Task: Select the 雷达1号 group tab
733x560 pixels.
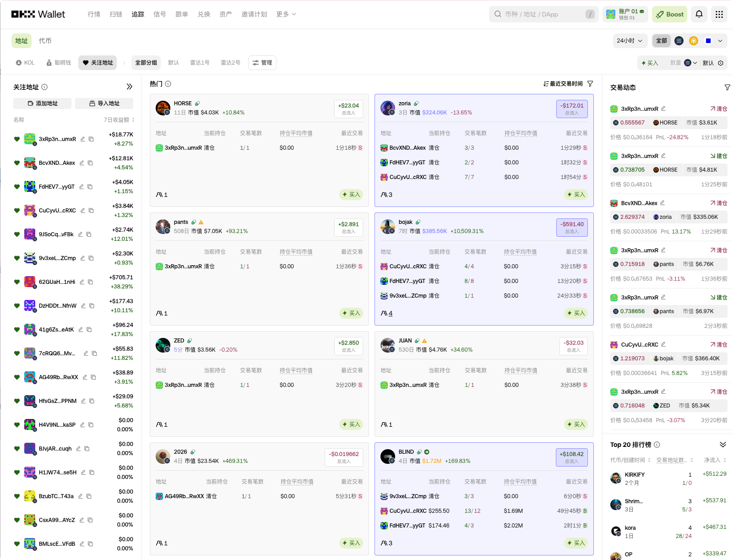Action: point(200,63)
